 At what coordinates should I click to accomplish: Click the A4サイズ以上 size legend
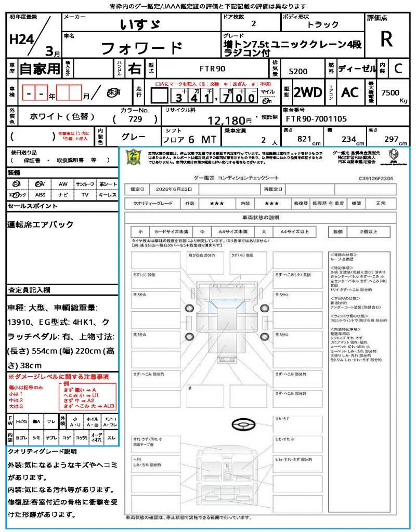[x=295, y=232]
